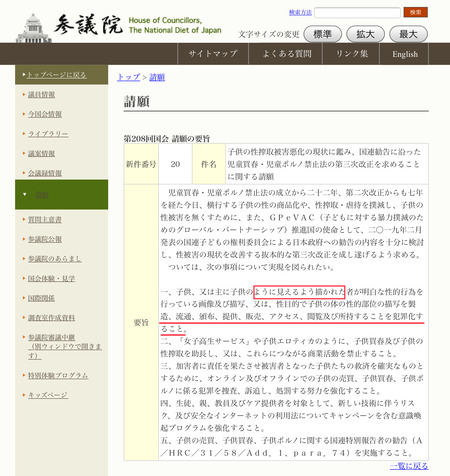Set text size to 最大
This screenshot has height=476, width=450.
click(408, 34)
